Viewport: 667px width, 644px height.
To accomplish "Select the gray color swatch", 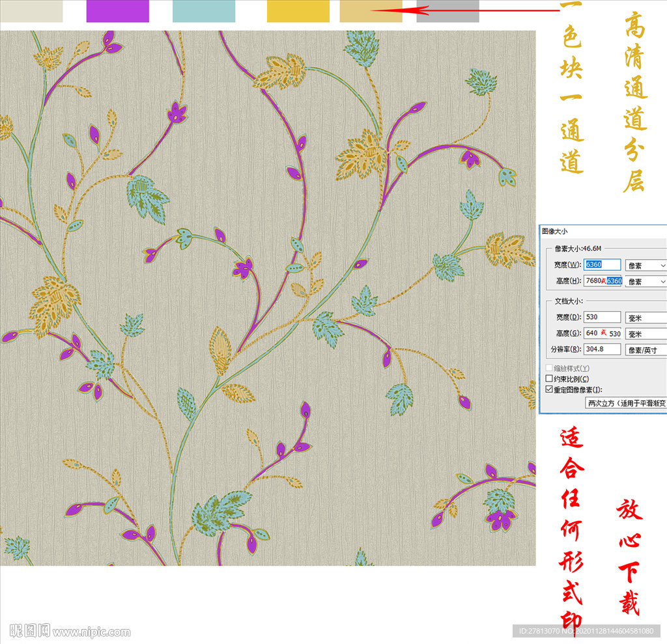I will click(448, 11).
